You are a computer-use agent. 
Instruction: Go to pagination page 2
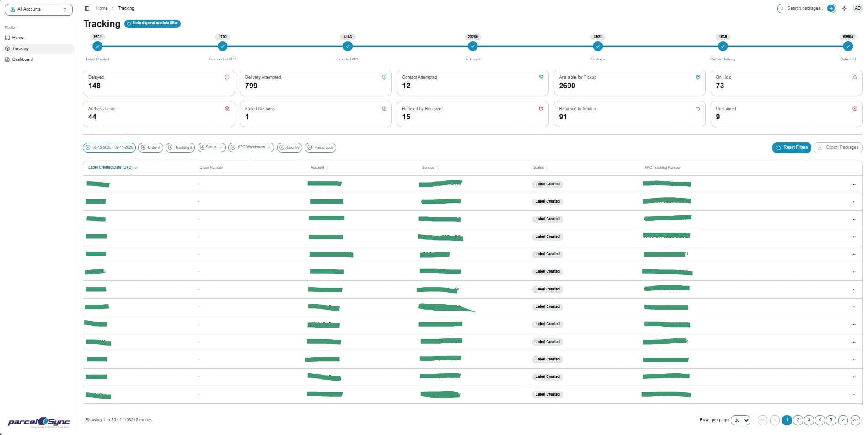point(798,420)
